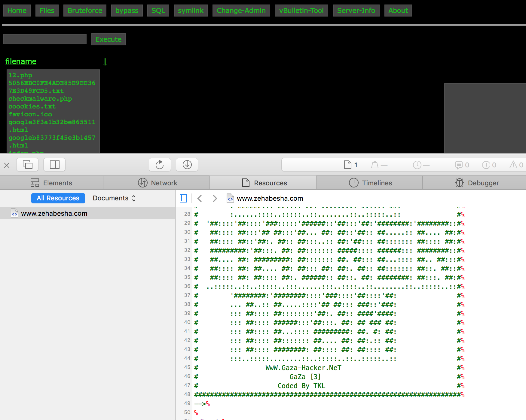Open the Server-Info page
The height and width of the screenshot is (420, 526).
point(356,11)
